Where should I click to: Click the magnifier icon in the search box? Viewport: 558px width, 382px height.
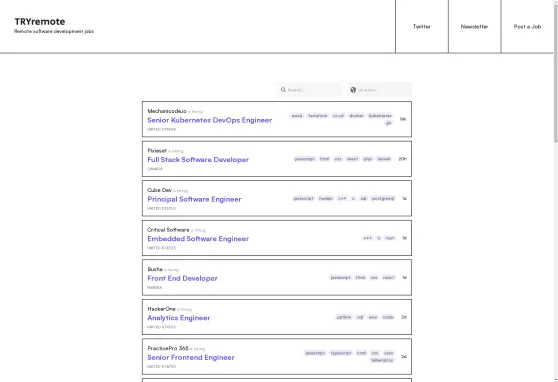coord(283,90)
